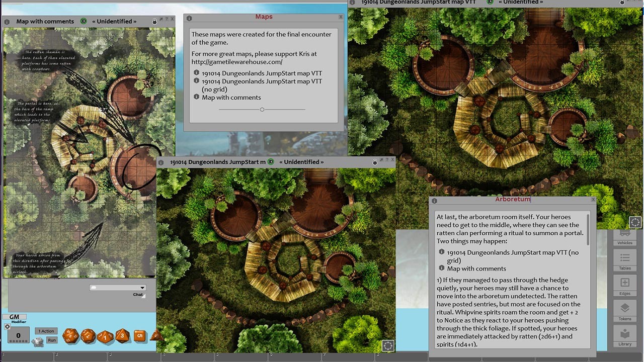
Task: Click the crosshair navigation icon on the Arboretum map
Action: (635, 222)
